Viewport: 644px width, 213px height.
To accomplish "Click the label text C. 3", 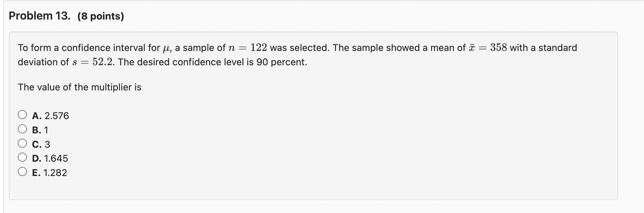I will [41, 144].
